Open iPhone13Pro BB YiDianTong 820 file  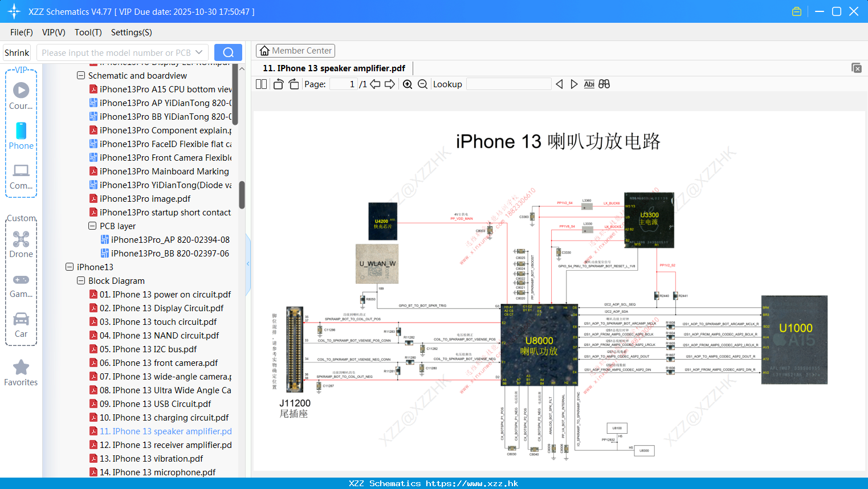(x=160, y=116)
